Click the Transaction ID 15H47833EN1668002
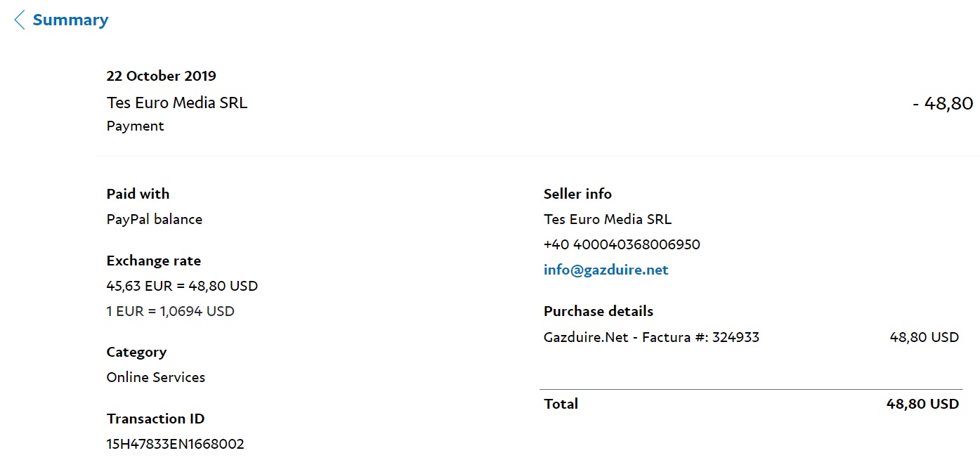The width and height of the screenshot is (980, 460). (x=175, y=444)
